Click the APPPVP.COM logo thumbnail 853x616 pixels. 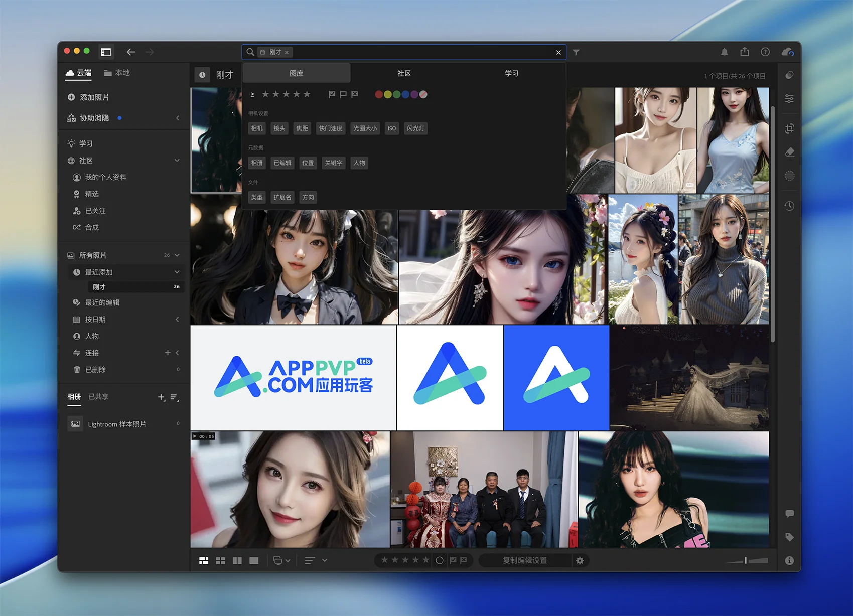[294, 378]
